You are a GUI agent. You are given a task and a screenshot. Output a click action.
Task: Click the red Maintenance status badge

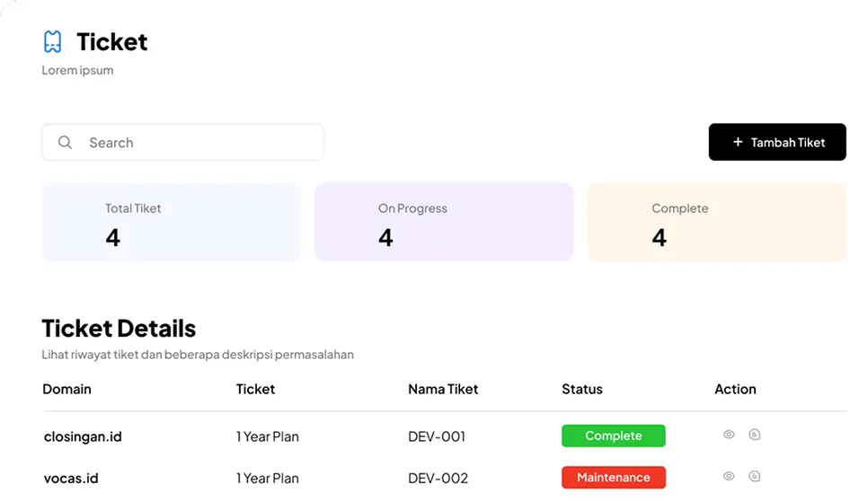point(613,478)
